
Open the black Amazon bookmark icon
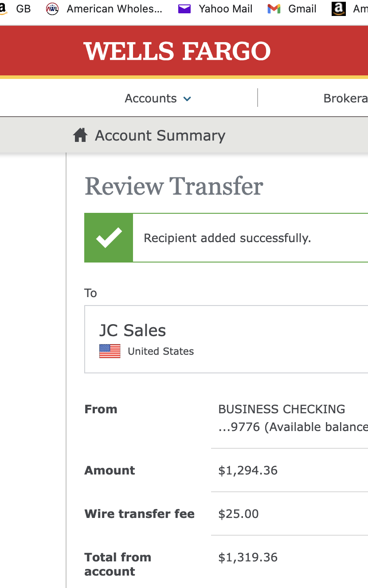coord(338,9)
